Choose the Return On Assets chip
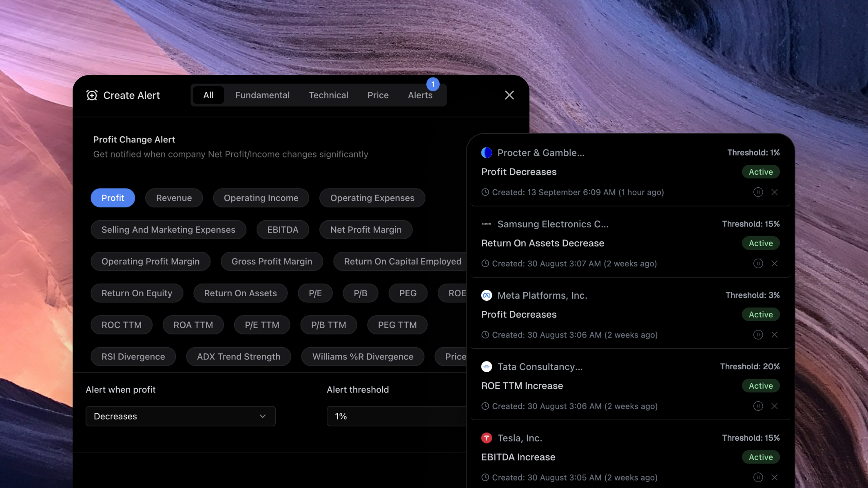 click(240, 293)
